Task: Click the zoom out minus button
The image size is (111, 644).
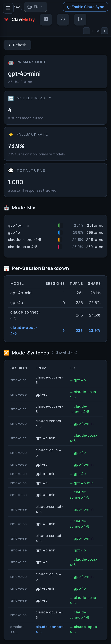Action: click(87, 31)
